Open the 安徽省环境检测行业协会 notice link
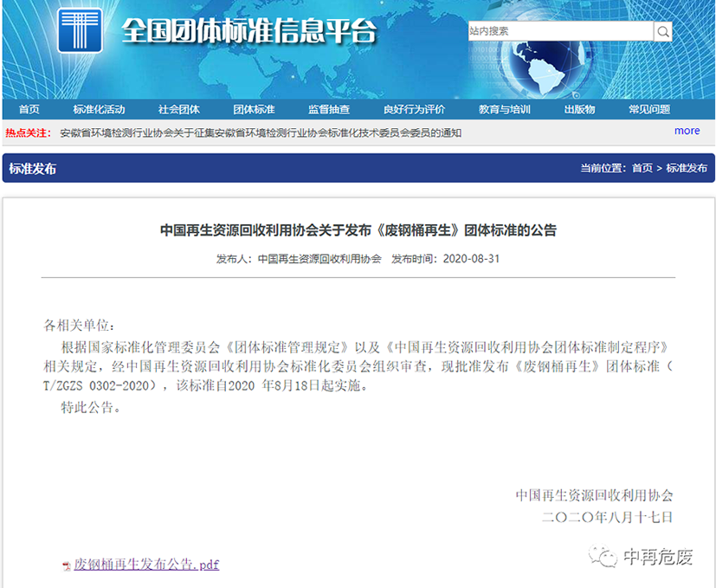Viewport: 716px width, 588px height. [x=260, y=132]
